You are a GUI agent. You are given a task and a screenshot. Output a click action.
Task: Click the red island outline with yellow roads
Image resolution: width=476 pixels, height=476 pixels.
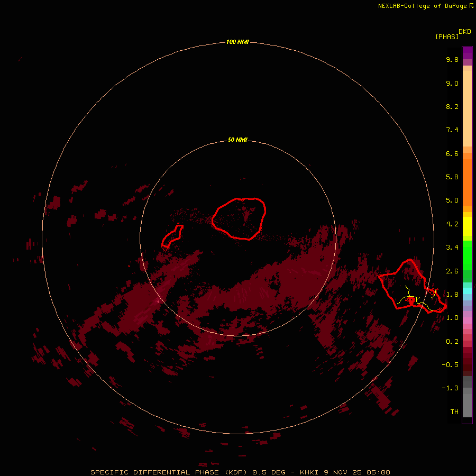point(412,287)
